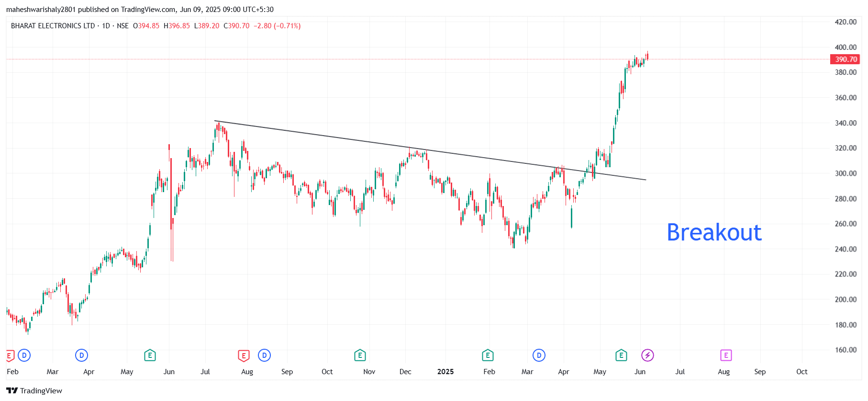The width and height of the screenshot is (868, 401).
Task: Click the 180.00 price axis label
Action: coord(846,325)
